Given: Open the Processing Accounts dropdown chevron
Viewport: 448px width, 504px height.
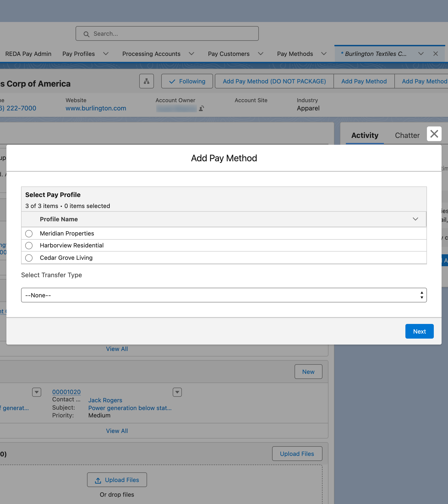Looking at the screenshot, I should (191, 54).
